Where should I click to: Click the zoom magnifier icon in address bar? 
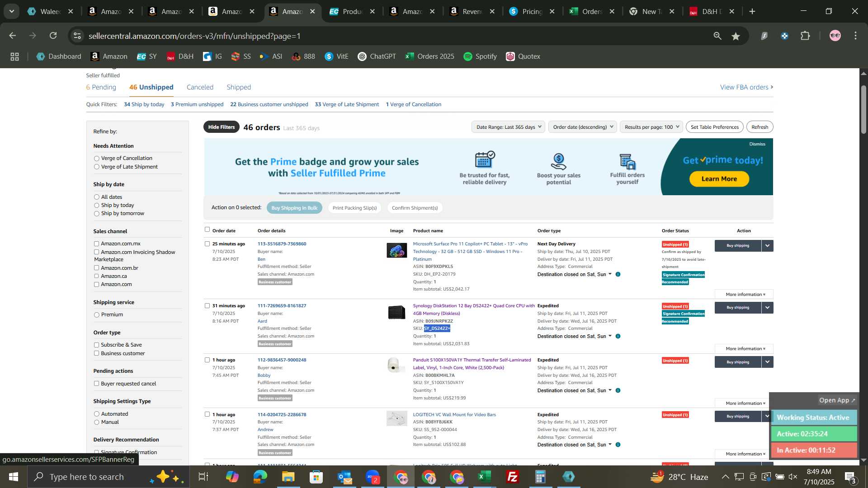pos(717,36)
